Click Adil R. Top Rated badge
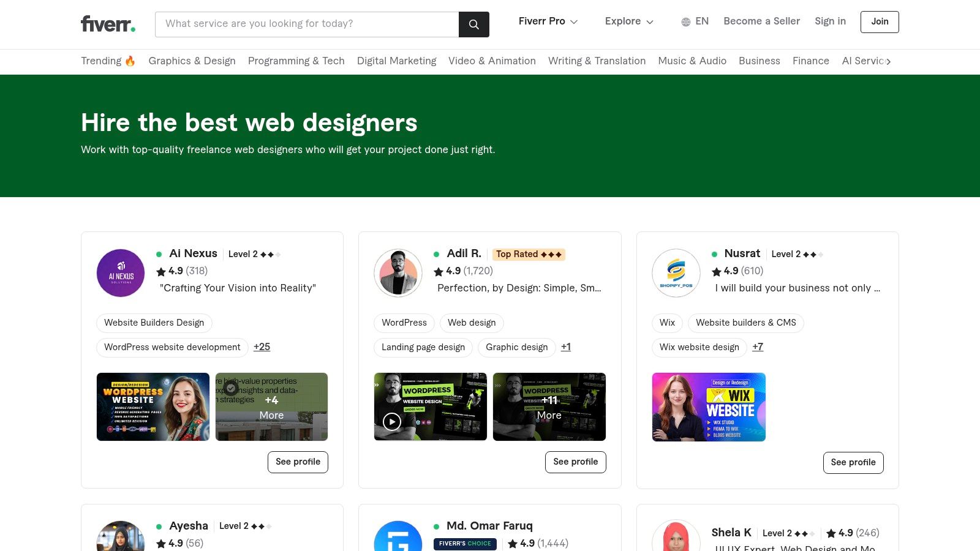The image size is (980, 551). tap(529, 254)
